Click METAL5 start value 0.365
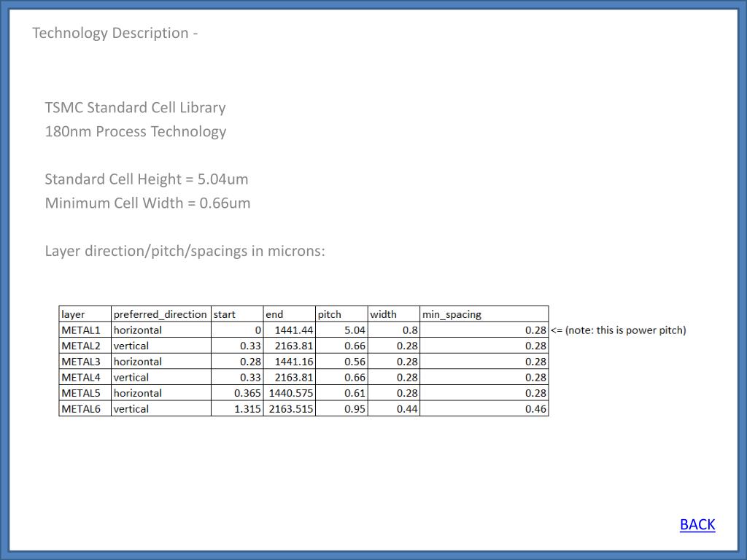 (x=237, y=393)
